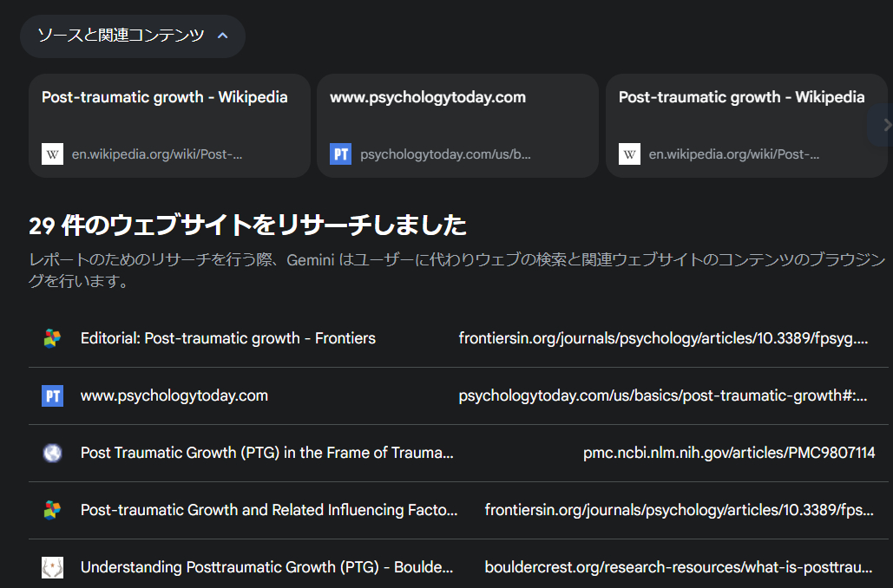This screenshot has height=588, width=893.
Task: Click the Frontiers icon beside the Editorial row
Action: click(52, 338)
